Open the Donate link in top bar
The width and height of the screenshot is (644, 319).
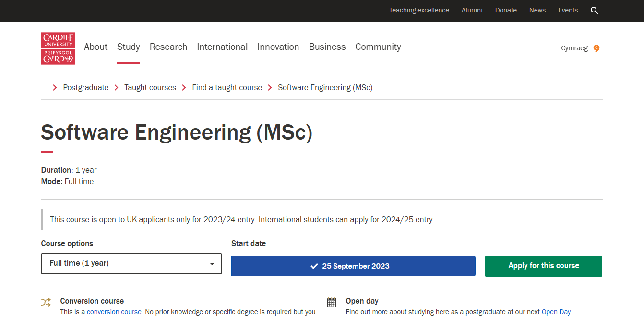click(506, 10)
